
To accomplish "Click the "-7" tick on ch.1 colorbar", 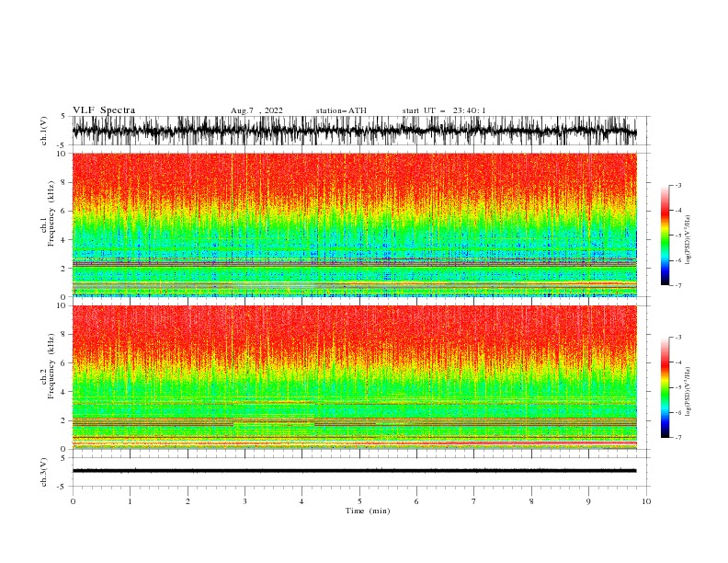I will [678, 285].
